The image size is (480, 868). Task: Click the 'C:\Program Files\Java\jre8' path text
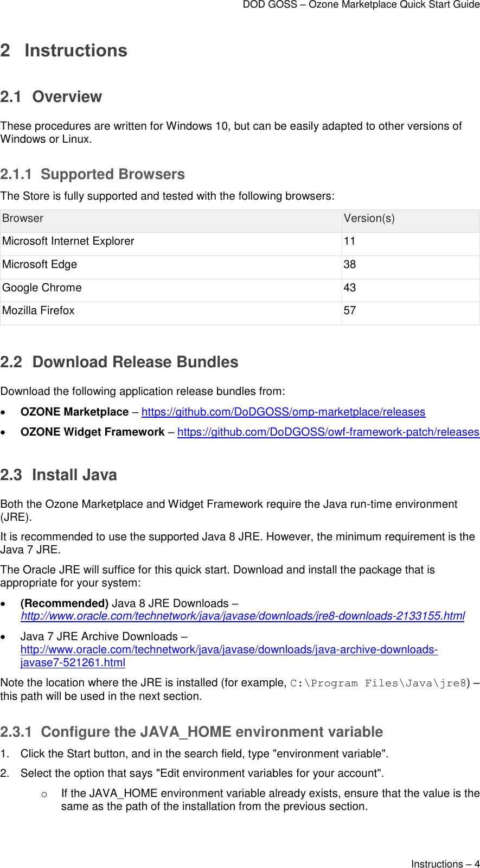tap(379, 683)
